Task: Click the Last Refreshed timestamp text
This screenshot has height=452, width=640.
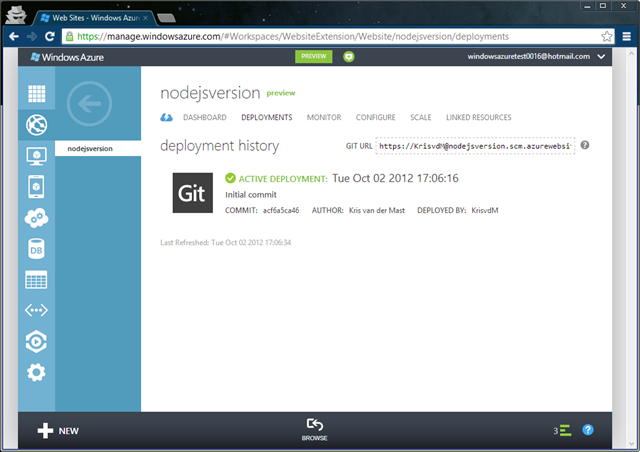Action: point(225,243)
